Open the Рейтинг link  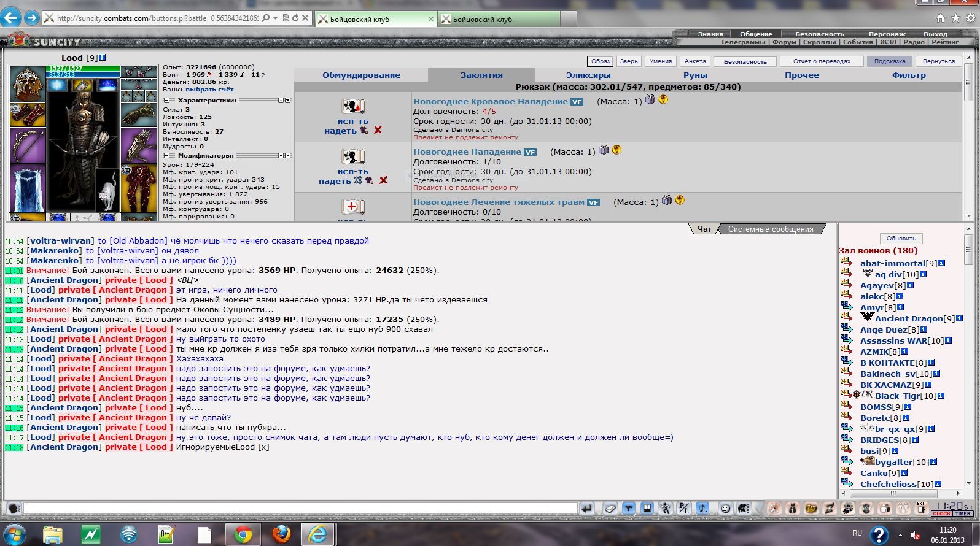point(945,42)
